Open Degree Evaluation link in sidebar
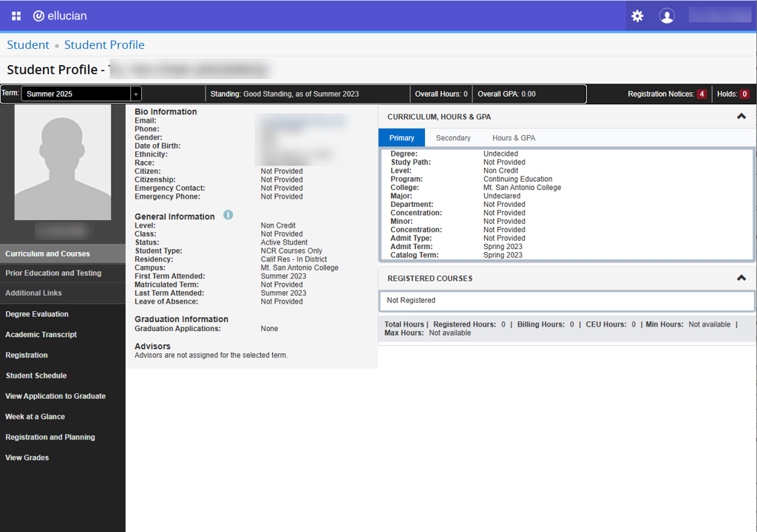This screenshot has width=757, height=532. (37, 314)
